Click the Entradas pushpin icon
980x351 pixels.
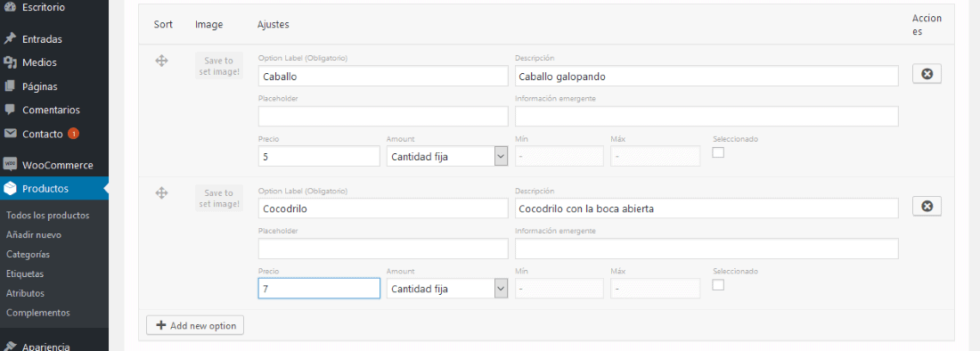[10, 38]
